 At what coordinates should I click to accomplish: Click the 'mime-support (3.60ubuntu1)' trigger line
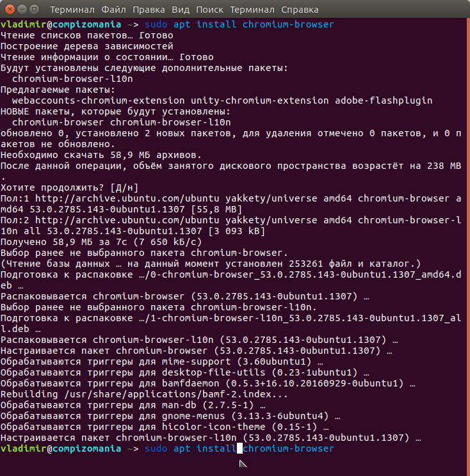161,361
